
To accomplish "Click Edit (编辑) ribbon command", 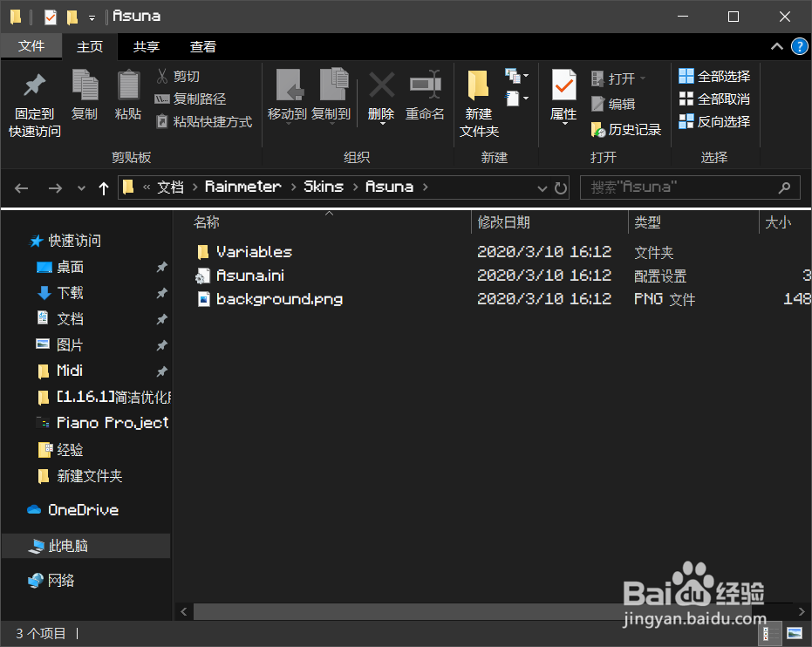I will (613, 104).
